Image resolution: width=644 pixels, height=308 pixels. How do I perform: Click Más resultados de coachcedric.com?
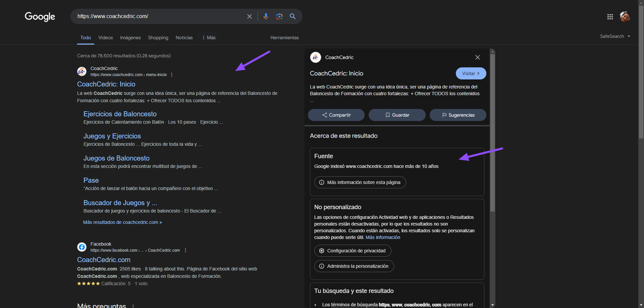pos(122,222)
